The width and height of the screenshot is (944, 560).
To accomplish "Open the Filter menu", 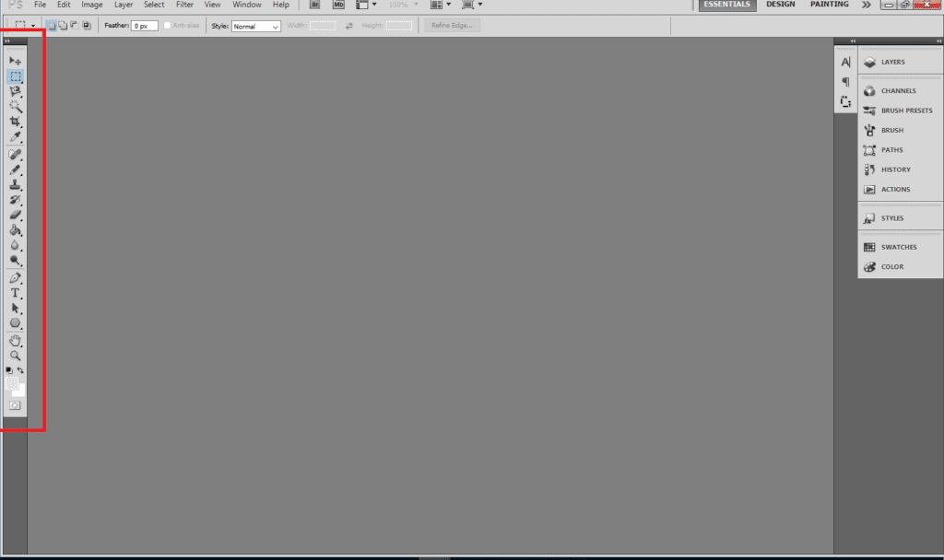I will (x=184, y=5).
